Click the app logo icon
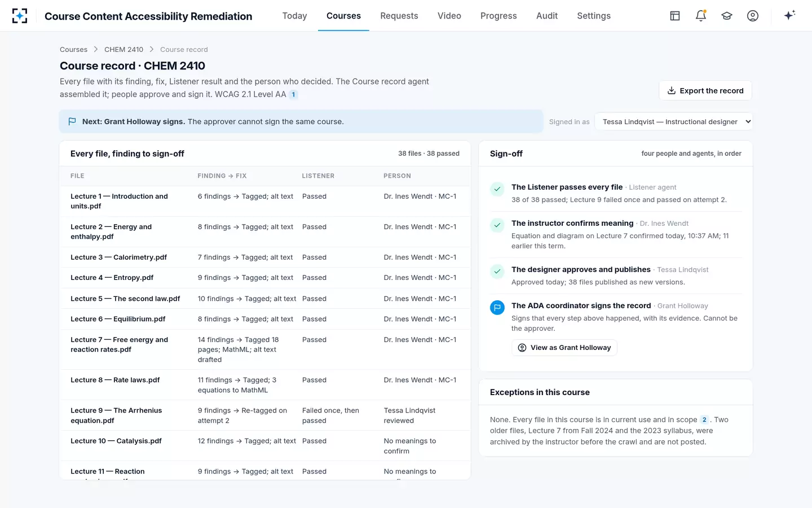This screenshot has width=812, height=508. 20,16
